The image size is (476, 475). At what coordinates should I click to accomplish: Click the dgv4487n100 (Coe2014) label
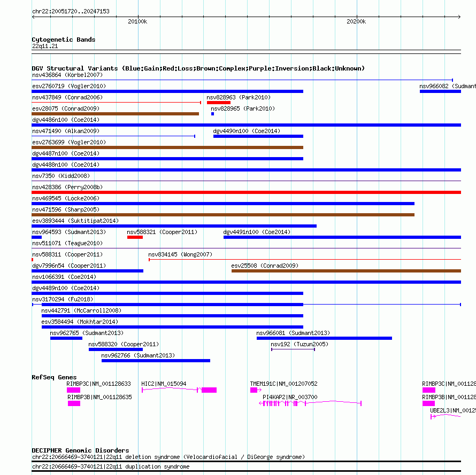coord(66,153)
